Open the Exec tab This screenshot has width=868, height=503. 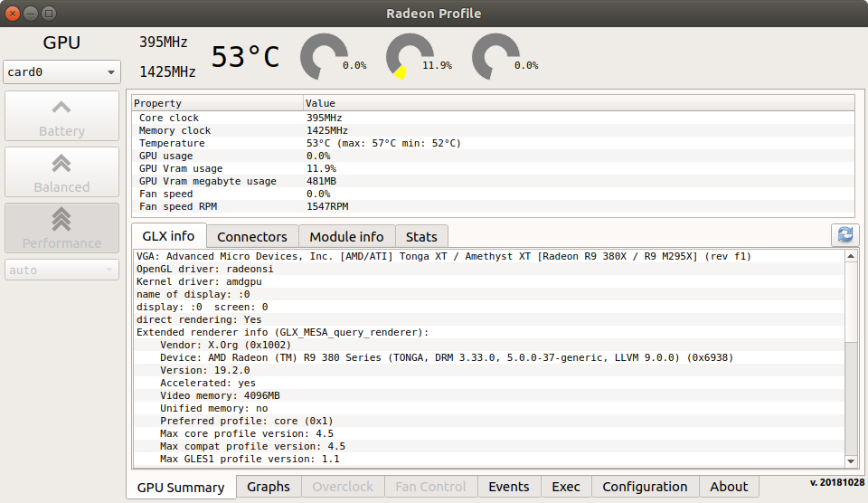(566, 487)
